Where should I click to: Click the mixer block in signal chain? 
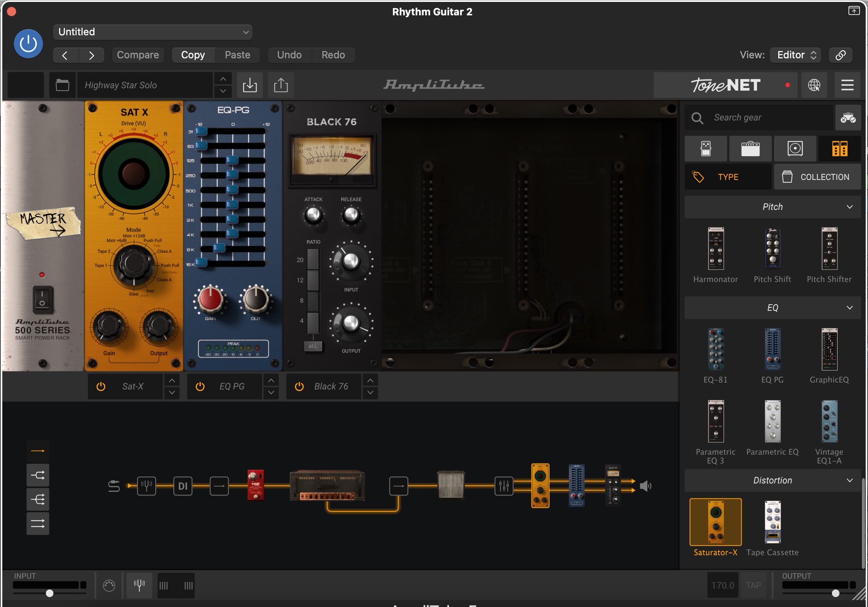pyautogui.click(x=504, y=486)
